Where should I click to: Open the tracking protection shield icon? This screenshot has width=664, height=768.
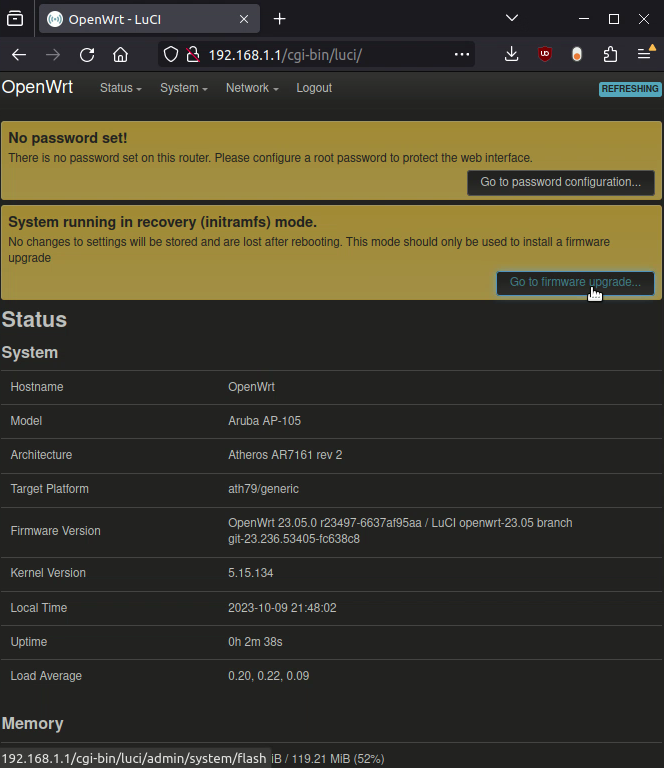tap(170, 54)
